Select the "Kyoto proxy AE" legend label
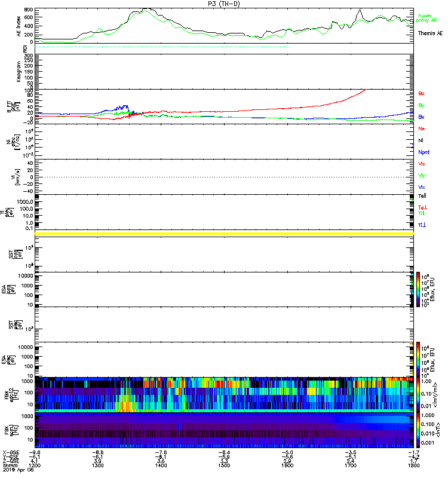The width and height of the screenshot is (448, 478). (426, 18)
